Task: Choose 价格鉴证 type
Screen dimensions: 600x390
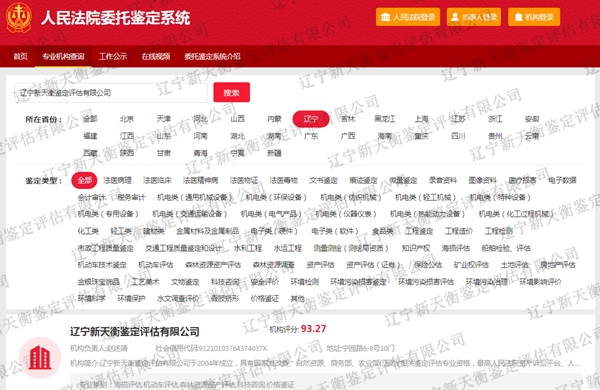Action: point(264,299)
